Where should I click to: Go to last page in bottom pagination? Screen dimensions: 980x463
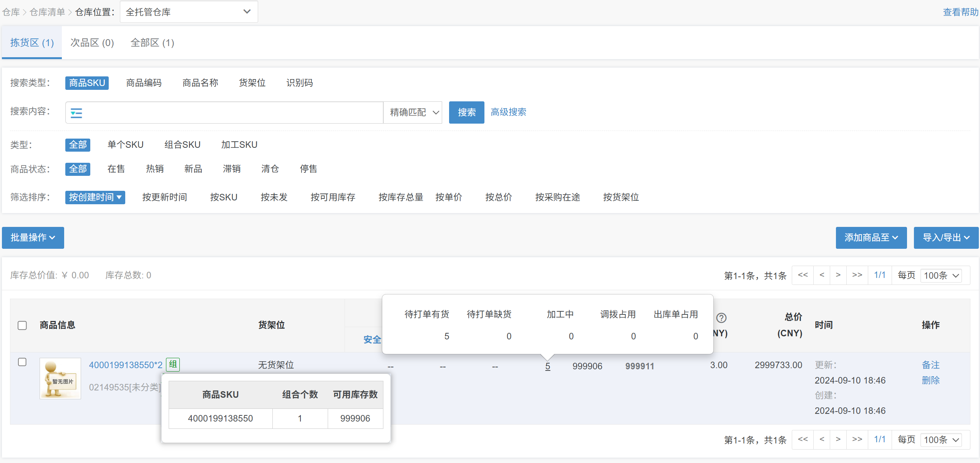(857, 440)
